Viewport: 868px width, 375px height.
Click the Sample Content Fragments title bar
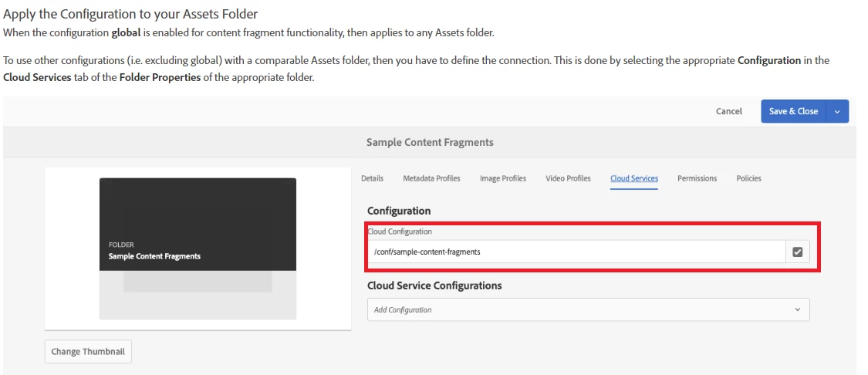point(430,142)
